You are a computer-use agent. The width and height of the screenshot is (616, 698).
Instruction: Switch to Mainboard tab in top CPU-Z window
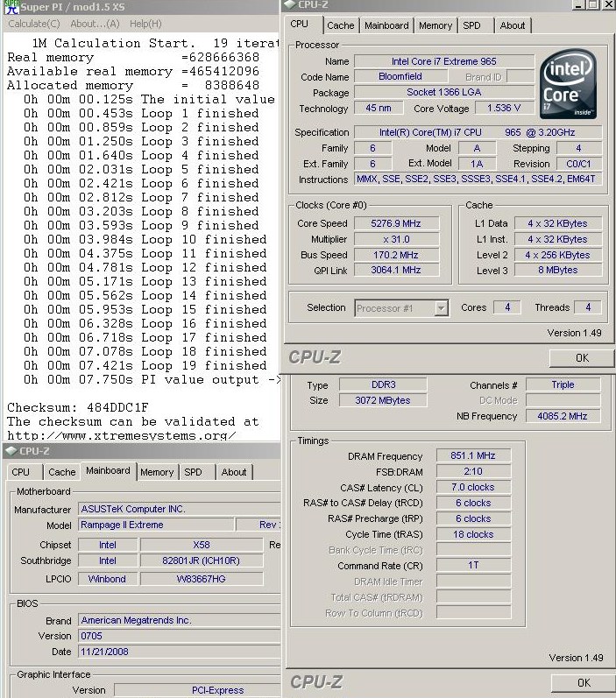(x=386, y=25)
